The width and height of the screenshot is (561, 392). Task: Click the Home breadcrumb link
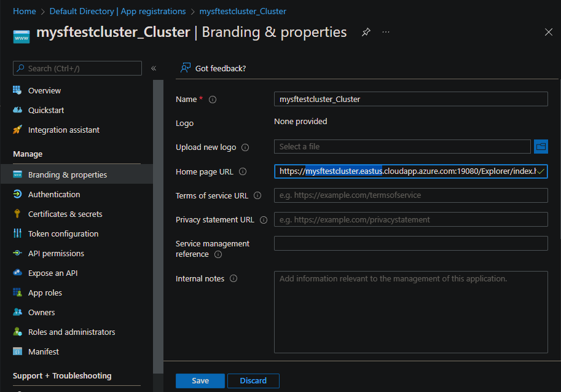(24, 11)
